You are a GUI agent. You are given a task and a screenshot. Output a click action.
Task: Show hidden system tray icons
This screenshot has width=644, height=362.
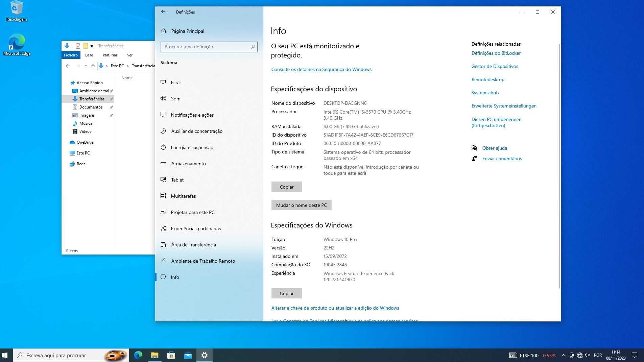pos(563,355)
